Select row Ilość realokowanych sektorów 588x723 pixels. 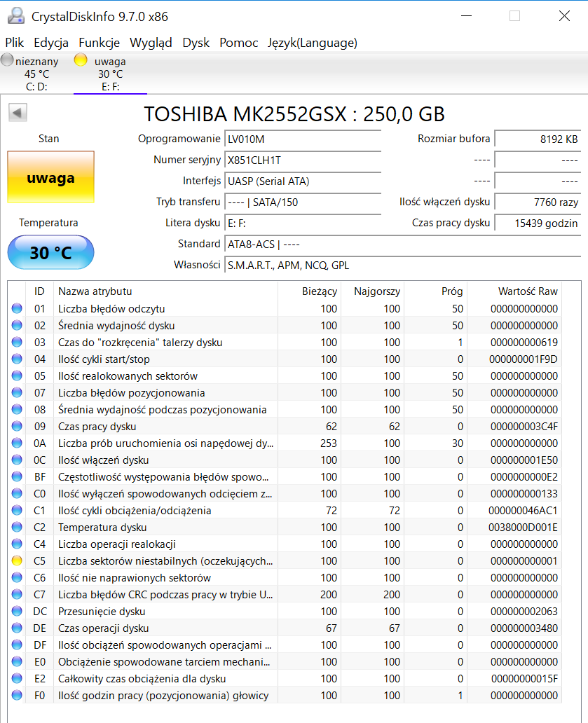(285, 376)
